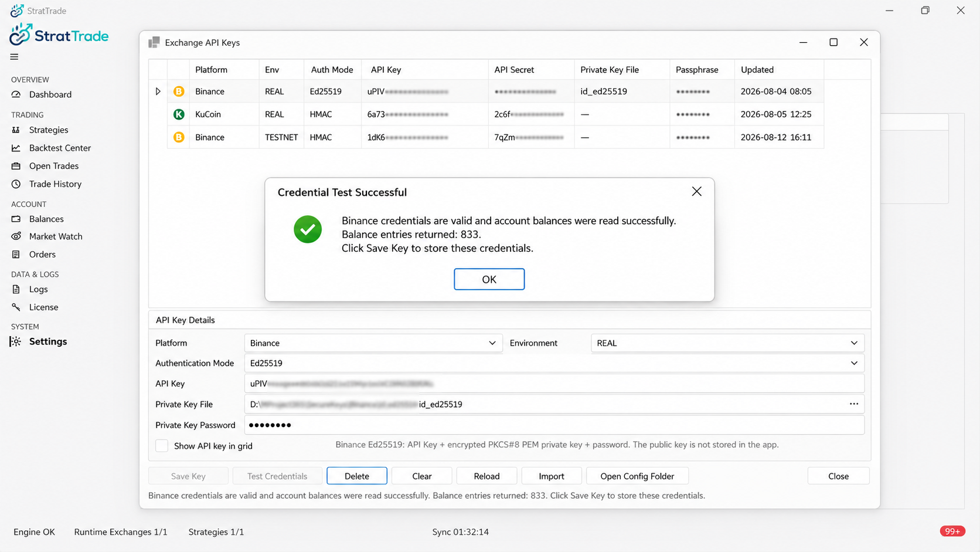The width and height of the screenshot is (980, 552).
Task: Open the Balances wallet icon
Action: 16,219
